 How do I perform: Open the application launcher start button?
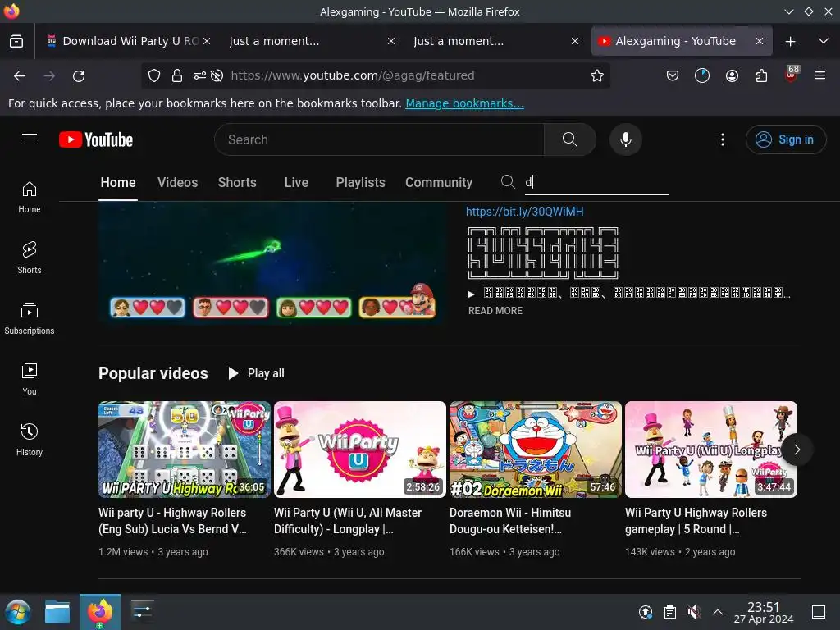point(17,612)
